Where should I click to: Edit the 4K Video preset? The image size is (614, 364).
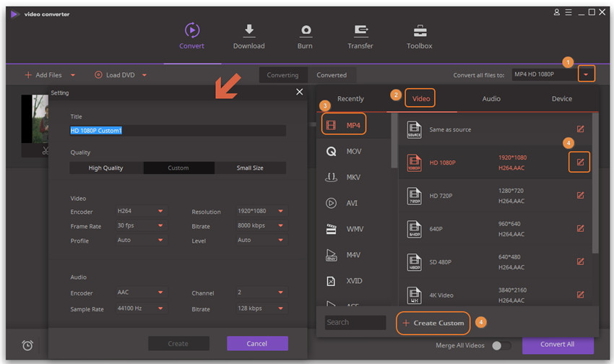coord(580,295)
